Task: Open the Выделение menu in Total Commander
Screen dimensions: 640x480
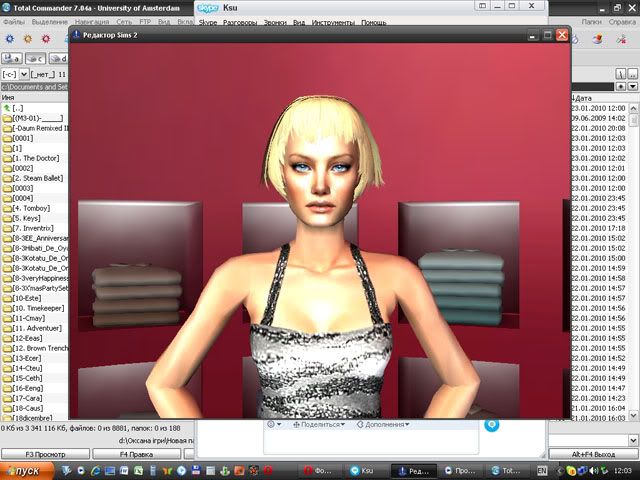Action: click(x=50, y=22)
